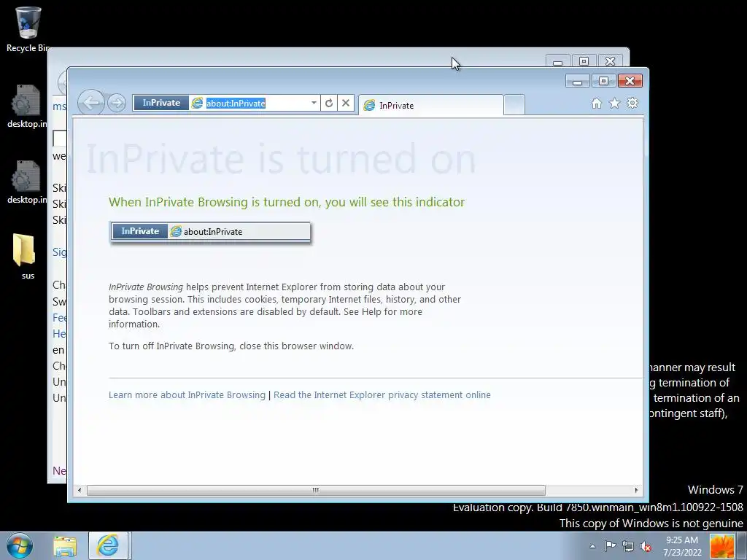
Task: Open Learn more about InPrivate Browsing link
Action: pos(187,394)
